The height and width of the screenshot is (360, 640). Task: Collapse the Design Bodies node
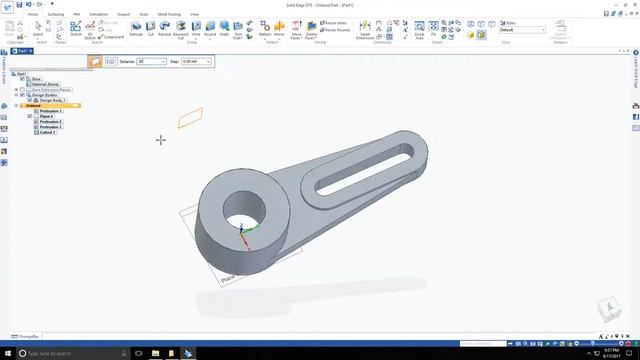click(16, 95)
